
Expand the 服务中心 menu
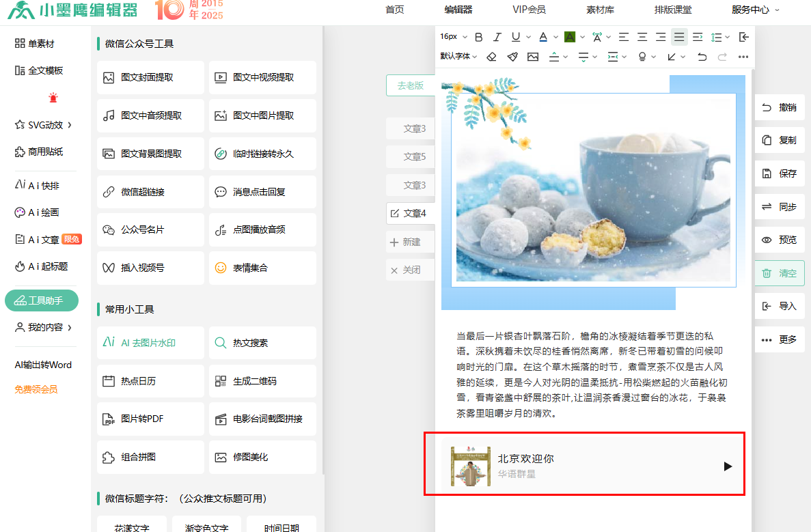coord(755,10)
